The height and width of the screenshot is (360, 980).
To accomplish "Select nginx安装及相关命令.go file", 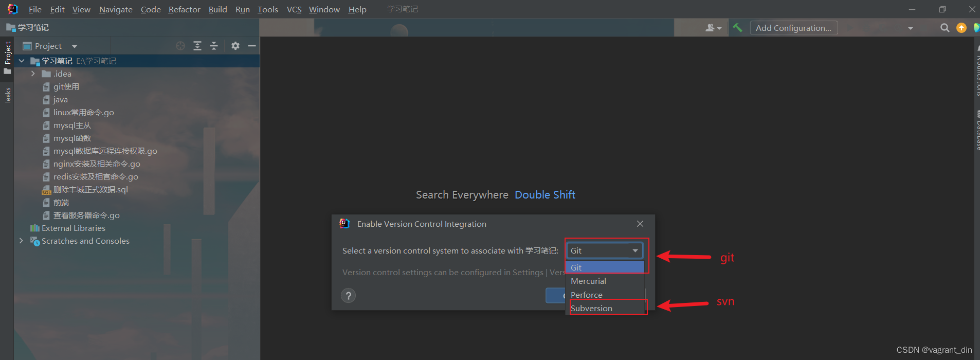I will pyautogui.click(x=97, y=164).
